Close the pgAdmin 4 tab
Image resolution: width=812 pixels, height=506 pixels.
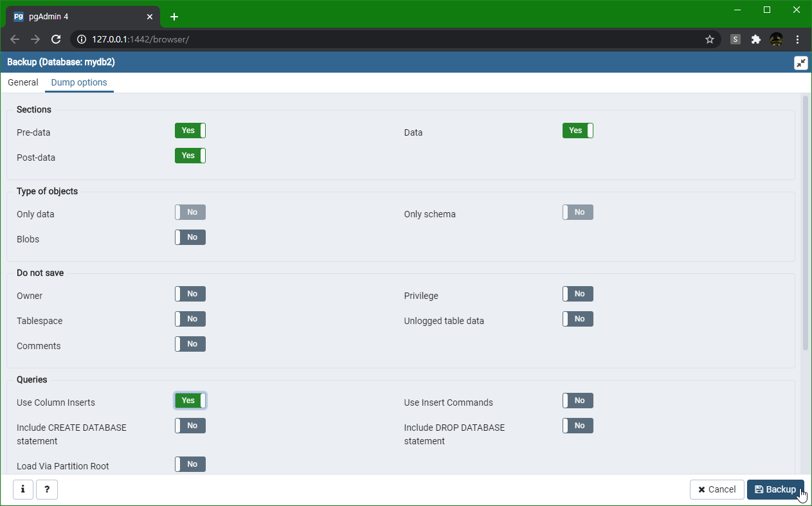(149, 17)
